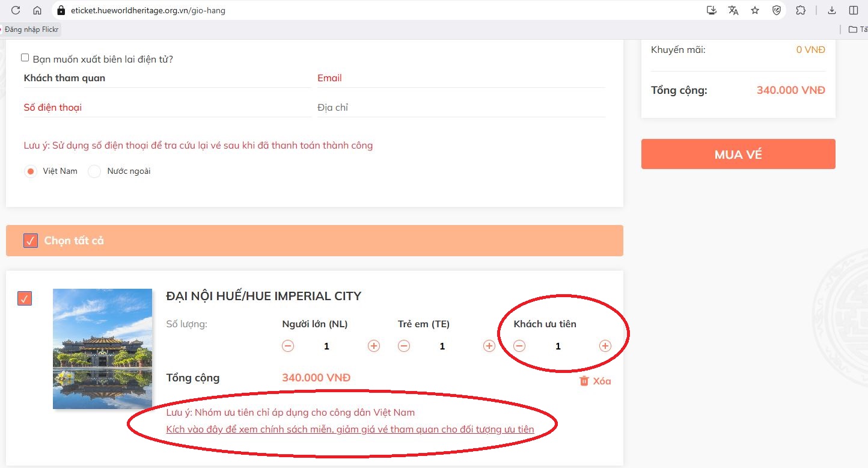
Task: Toggle the Chọn tất cả checkbox
Action: [31, 241]
